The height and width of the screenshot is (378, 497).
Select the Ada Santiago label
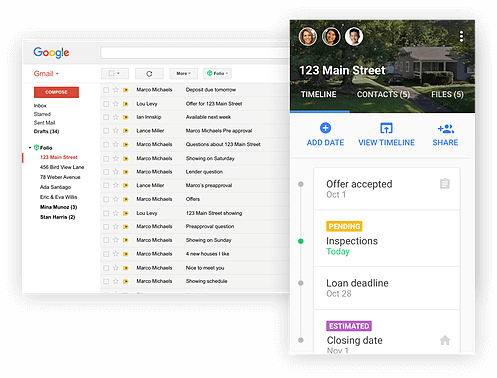coord(55,187)
